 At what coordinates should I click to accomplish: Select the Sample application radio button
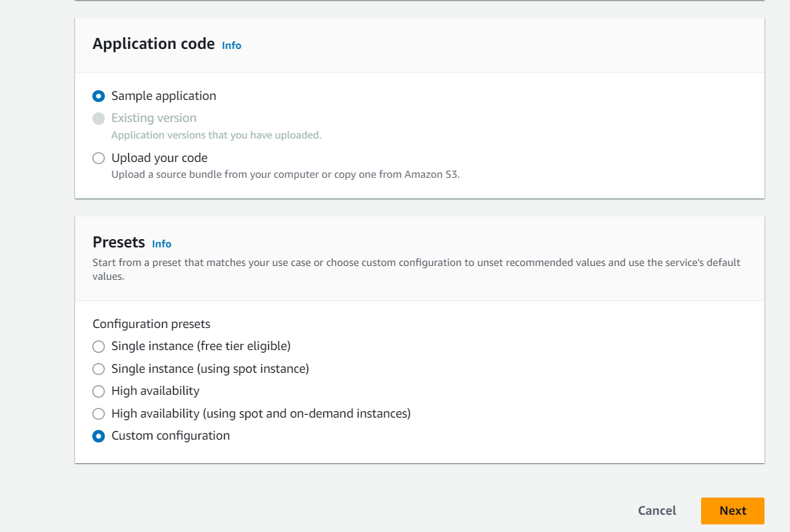pyautogui.click(x=99, y=96)
